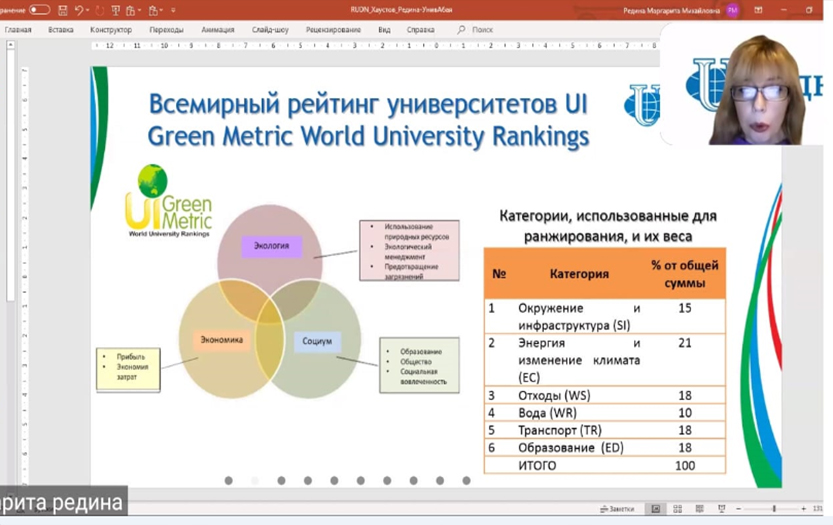
Task: Open the Рецензирование tab
Action: pos(335,30)
